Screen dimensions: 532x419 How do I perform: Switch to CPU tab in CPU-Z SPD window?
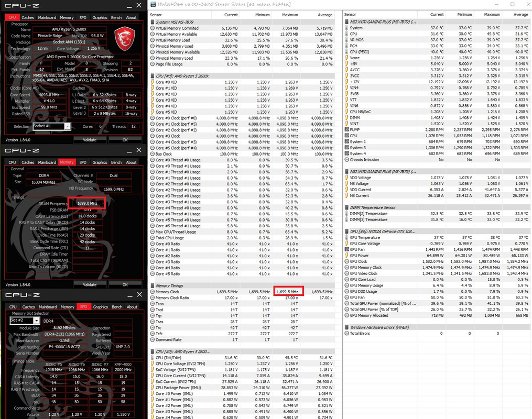coord(13,307)
